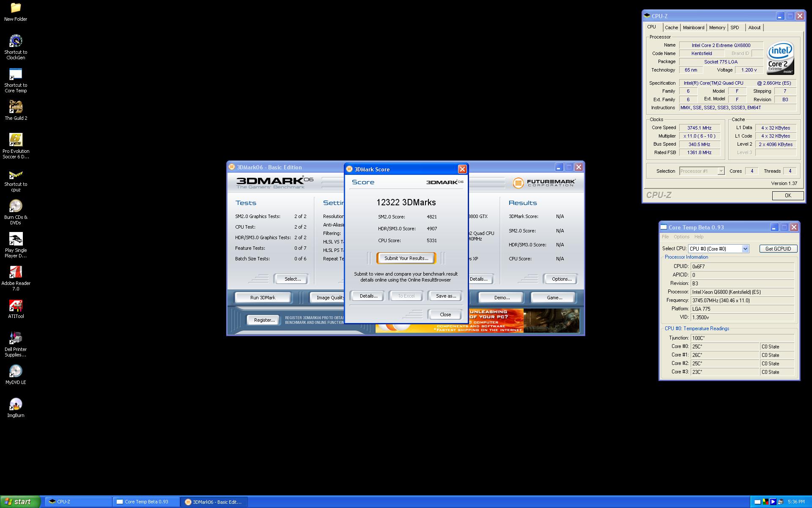This screenshot has height=508, width=812.
Task: Click the Frequency field in Core Temp
Action: (x=742, y=301)
